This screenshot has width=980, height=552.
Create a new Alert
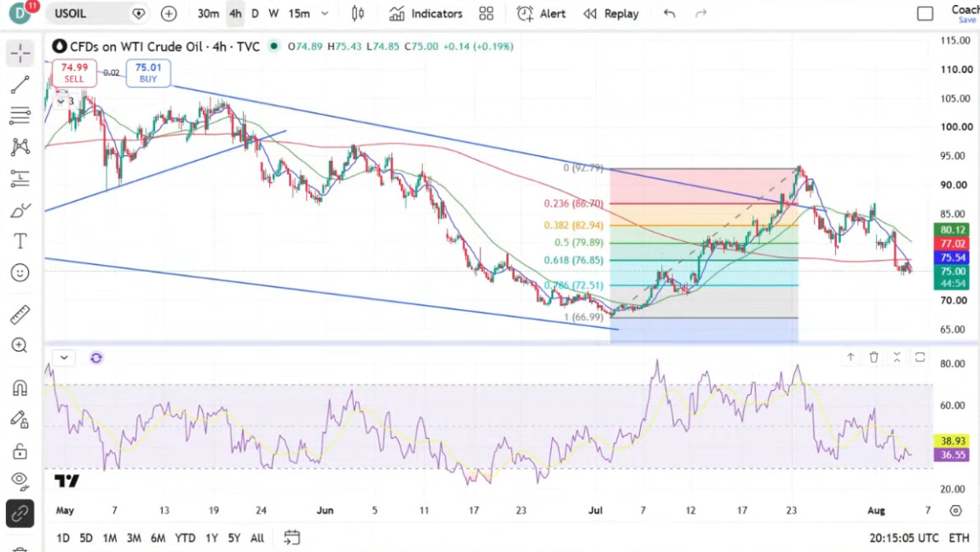(x=541, y=14)
